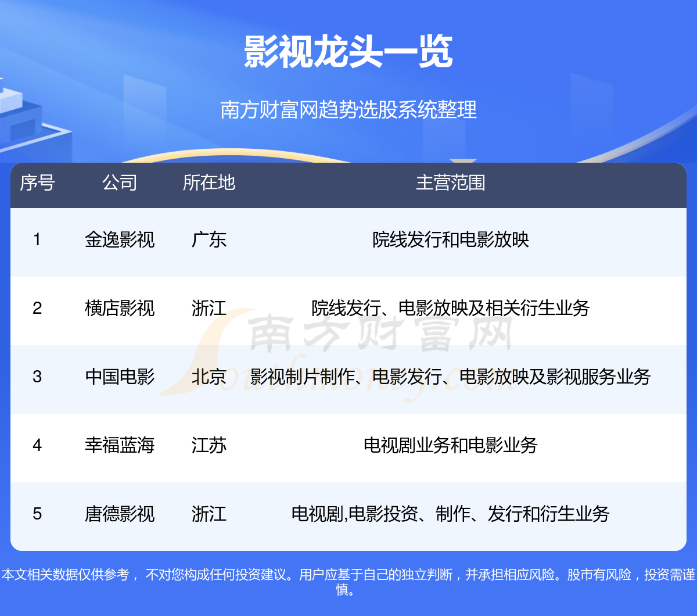The height and width of the screenshot is (616, 697).
Task: Click scope 电视剧,电影投资、制作、发行和衍生业务
Action: coord(451,514)
